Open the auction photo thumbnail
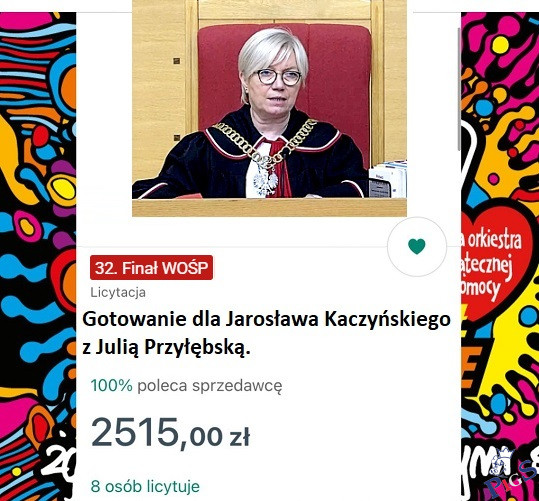539x501 pixels. click(x=270, y=108)
